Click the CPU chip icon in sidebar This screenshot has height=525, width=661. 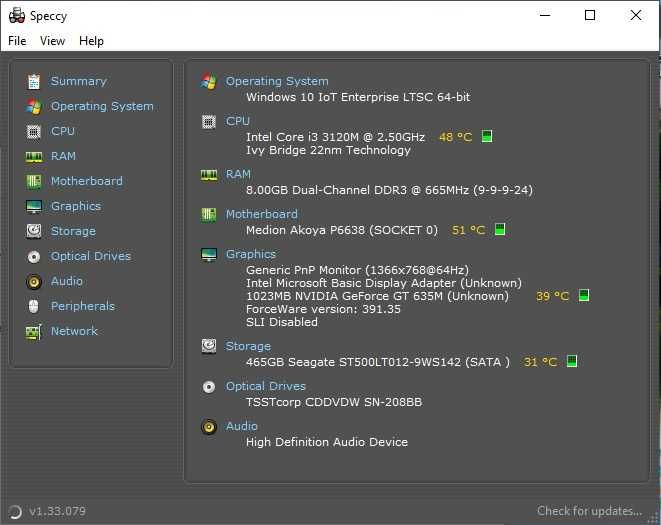tap(34, 132)
